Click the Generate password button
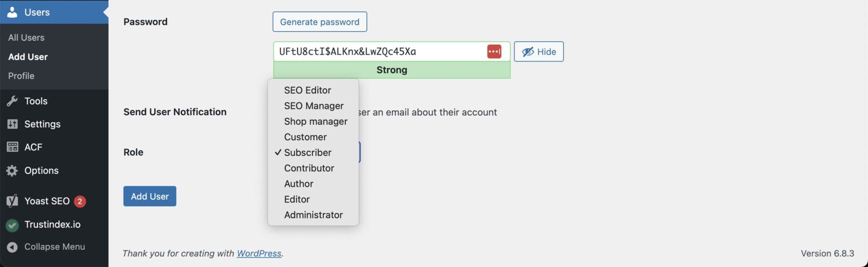The width and height of the screenshot is (868, 267). click(x=320, y=21)
